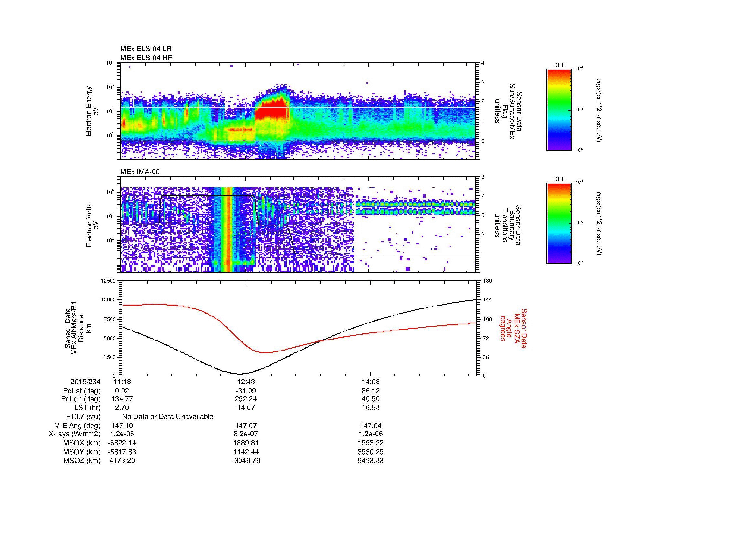Click 'No Data or Data Unavailable' text
This screenshot has width=756, height=534.
[x=168, y=416]
